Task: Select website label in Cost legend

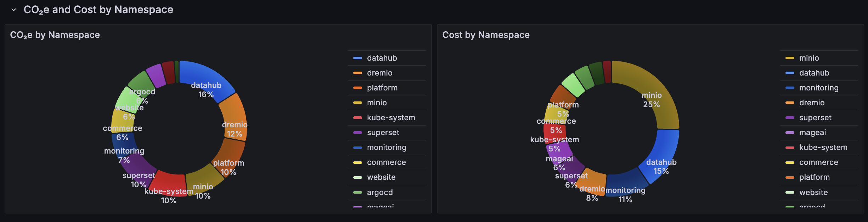Action: 813,192
